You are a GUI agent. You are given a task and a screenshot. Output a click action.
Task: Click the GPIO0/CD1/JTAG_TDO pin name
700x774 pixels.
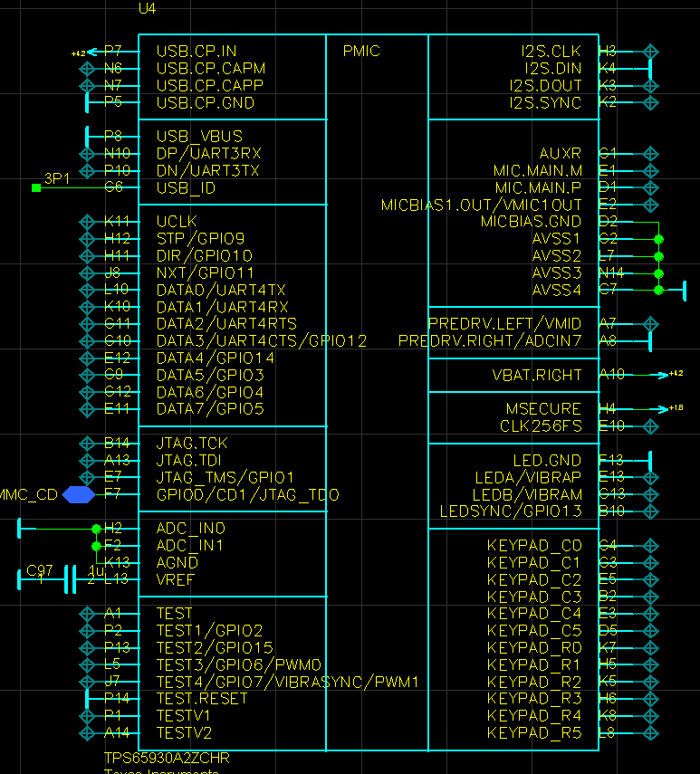click(x=248, y=495)
